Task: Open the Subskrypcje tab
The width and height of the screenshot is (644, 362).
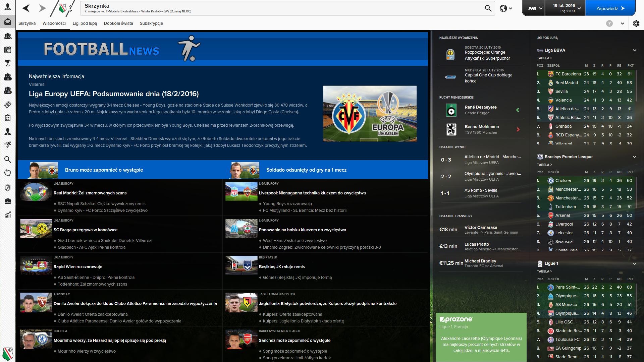Action: (151, 23)
